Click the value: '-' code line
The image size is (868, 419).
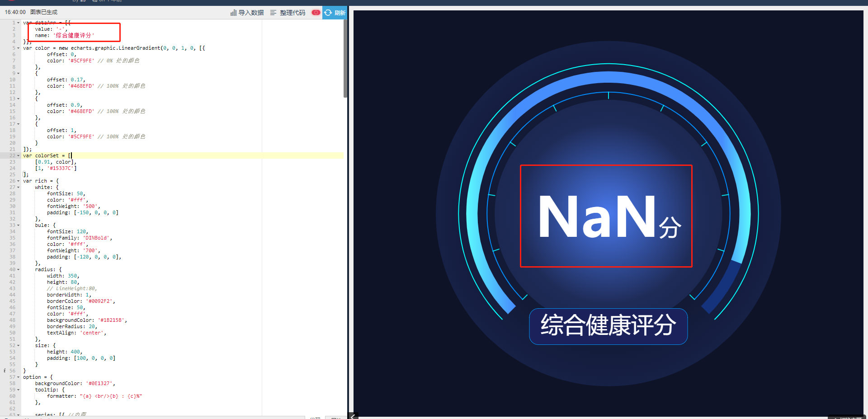pyautogui.click(x=51, y=29)
